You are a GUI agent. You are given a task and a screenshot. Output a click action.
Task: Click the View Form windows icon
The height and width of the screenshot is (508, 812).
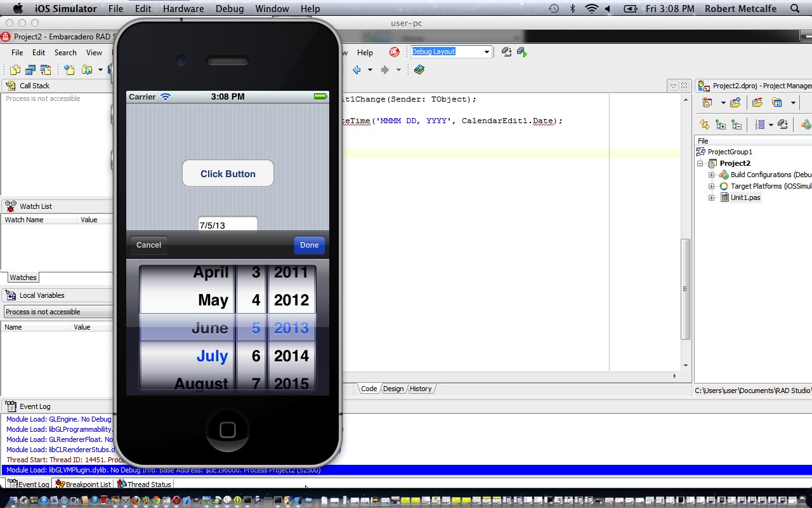pyautogui.click(x=30, y=70)
